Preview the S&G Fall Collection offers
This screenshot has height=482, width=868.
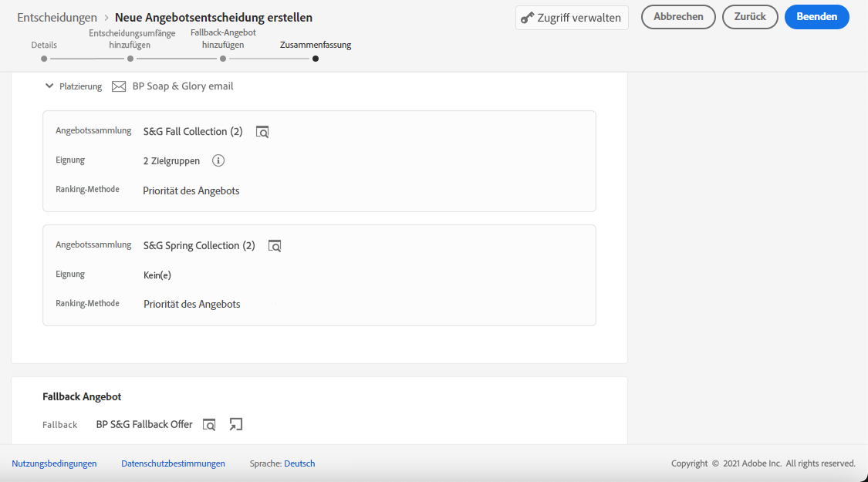point(262,132)
